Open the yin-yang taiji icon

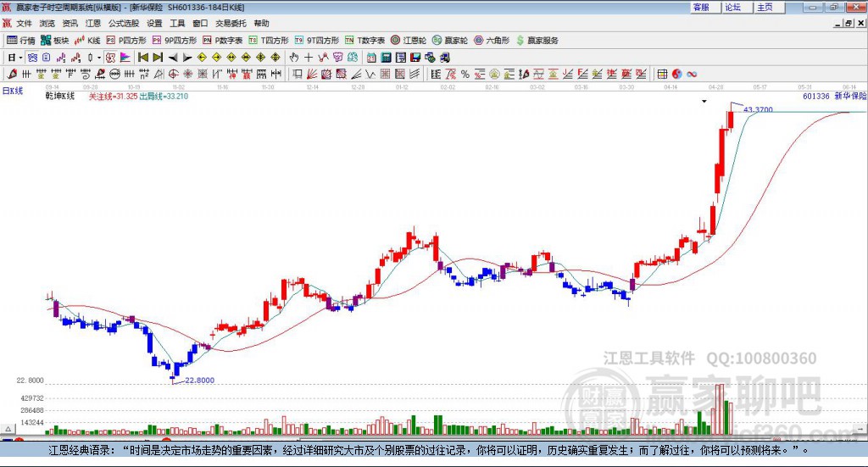(x=676, y=74)
